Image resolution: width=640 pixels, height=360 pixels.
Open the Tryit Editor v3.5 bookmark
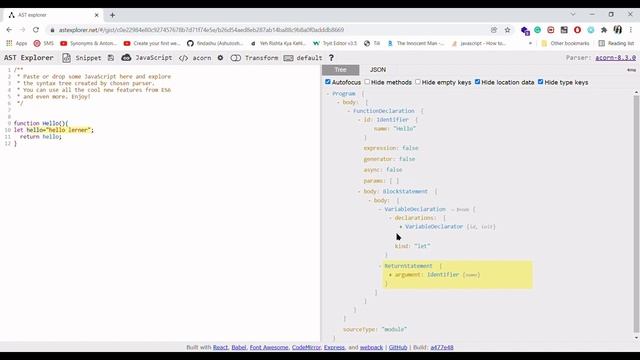[x=335, y=43]
